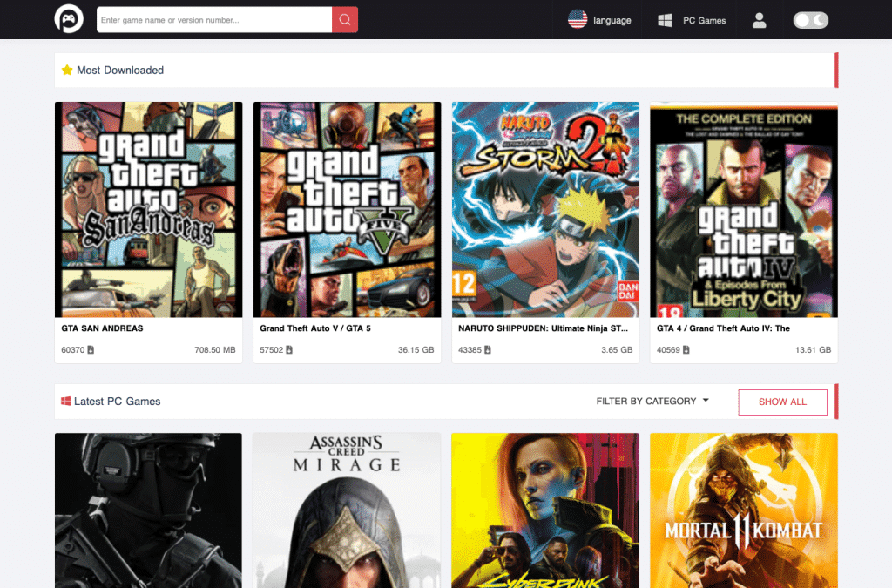Click the 40569 download count
Viewport: 892px width, 588px height.
click(x=668, y=349)
